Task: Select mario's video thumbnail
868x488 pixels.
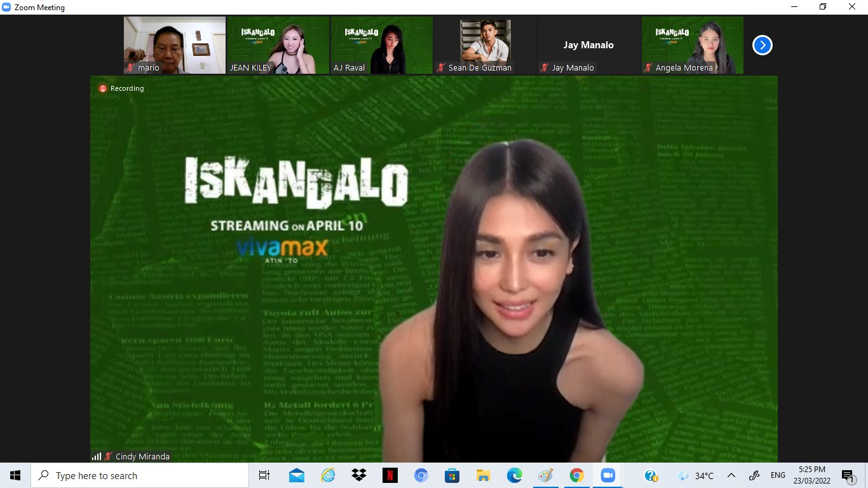Action: coord(175,45)
